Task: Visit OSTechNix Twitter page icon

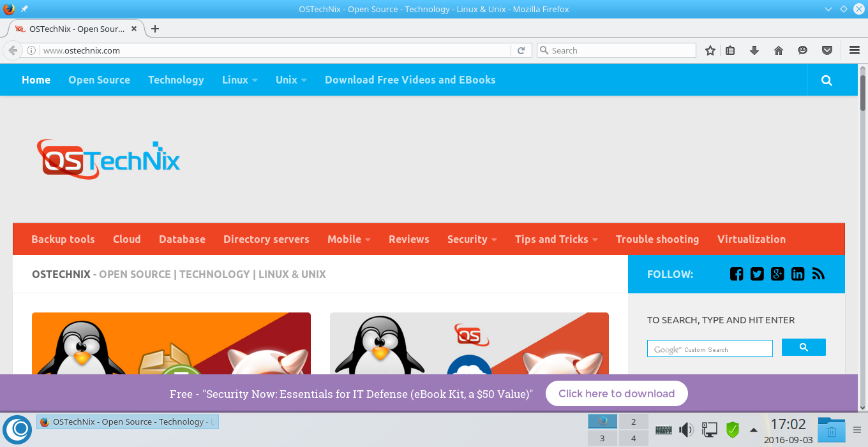Action: (x=757, y=274)
